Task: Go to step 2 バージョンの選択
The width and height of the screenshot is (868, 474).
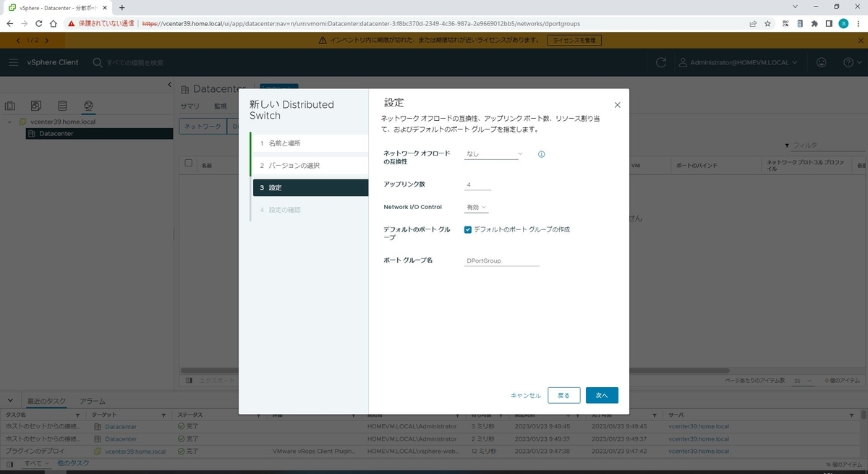Action: [310, 166]
